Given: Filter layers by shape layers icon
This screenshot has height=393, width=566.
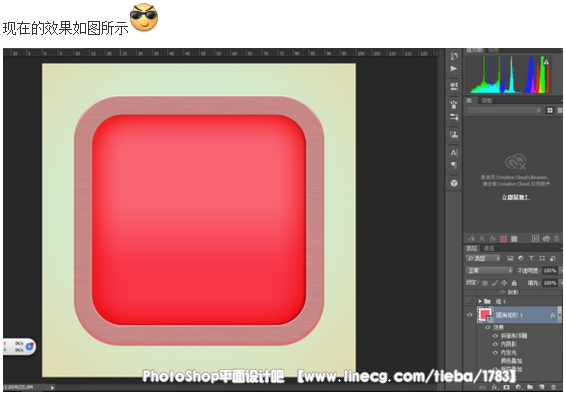Looking at the screenshot, I should point(542,258).
